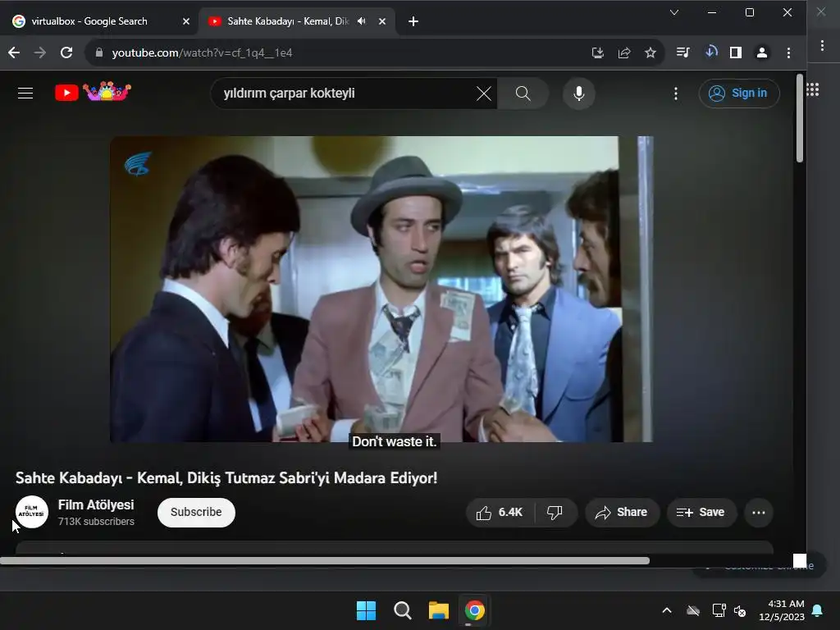Open Windows taskbar search

point(402,610)
